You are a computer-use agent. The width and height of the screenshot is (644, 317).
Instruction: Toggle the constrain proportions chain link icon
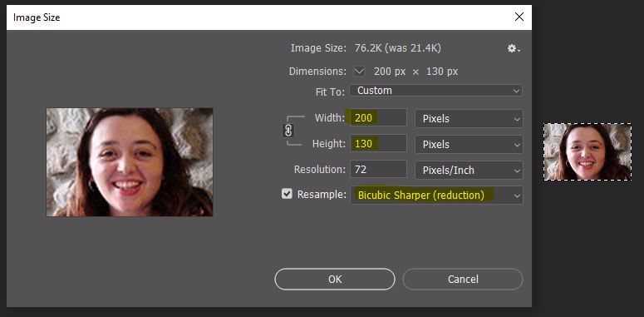coord(288,131)
